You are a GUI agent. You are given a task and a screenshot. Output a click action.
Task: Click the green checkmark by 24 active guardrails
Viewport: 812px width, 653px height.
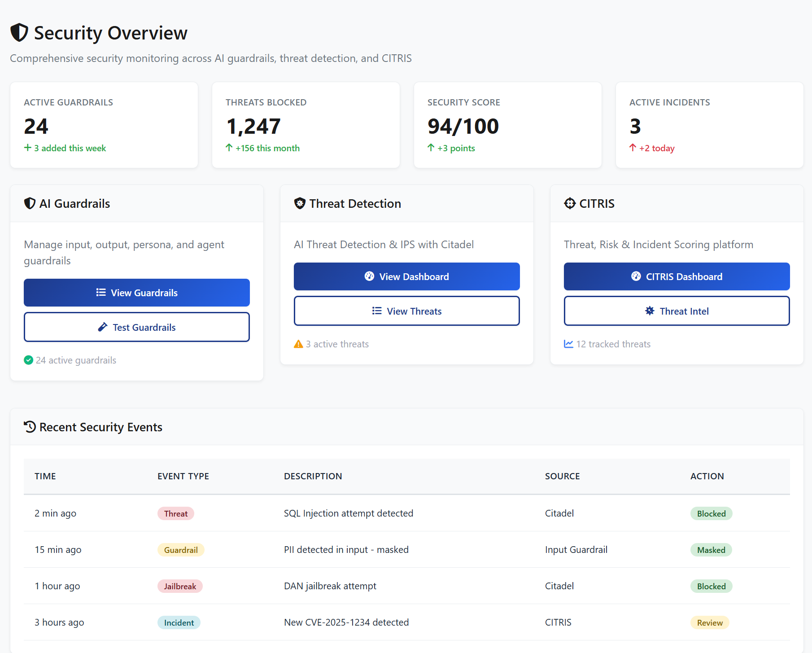point(28,360)
